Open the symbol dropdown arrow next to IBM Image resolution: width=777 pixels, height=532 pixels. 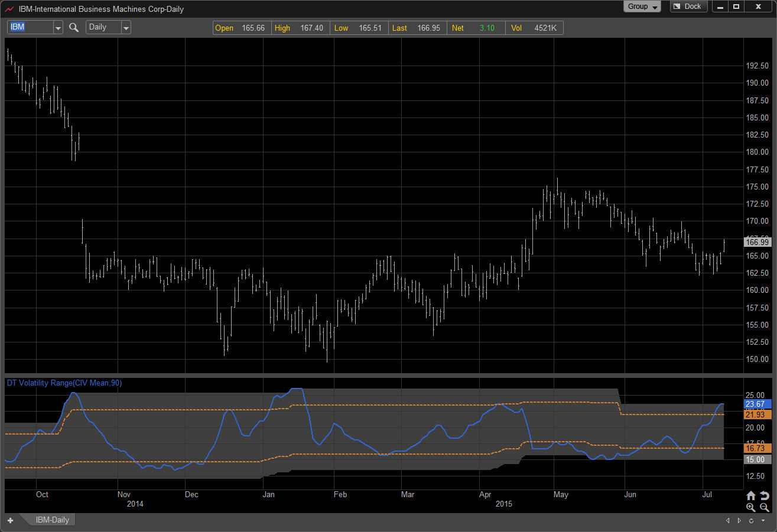pos(58,27)
